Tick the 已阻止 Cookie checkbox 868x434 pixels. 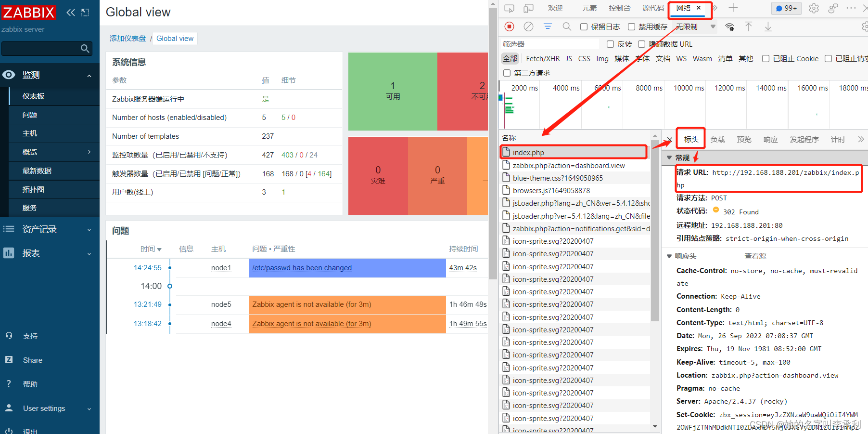coord(766,59)
